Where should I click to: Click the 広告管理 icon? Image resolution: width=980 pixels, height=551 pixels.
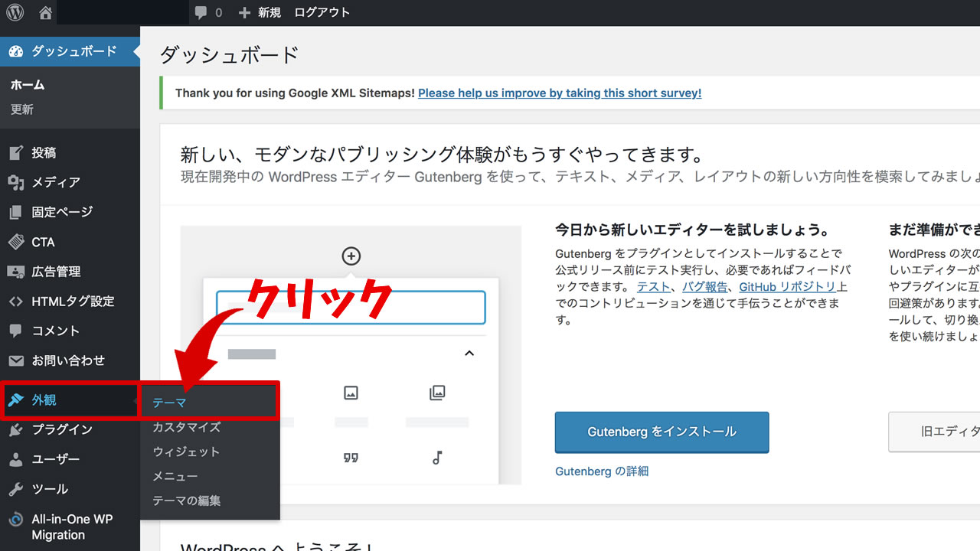coord(16,272)
